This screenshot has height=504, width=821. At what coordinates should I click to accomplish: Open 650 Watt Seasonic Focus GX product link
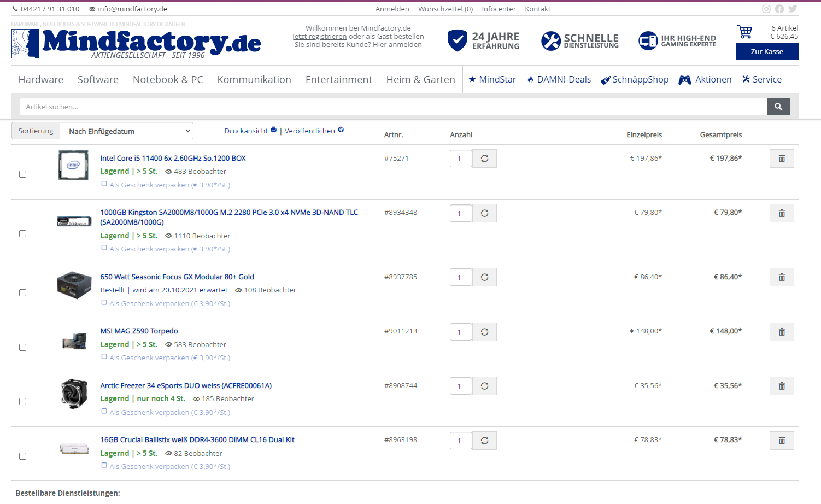[177, 277]
